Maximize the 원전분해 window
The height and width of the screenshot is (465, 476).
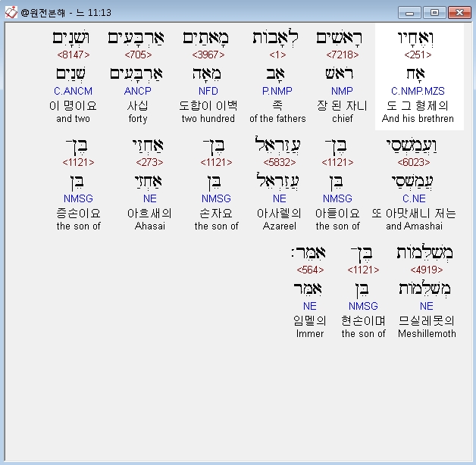(434, 13)
